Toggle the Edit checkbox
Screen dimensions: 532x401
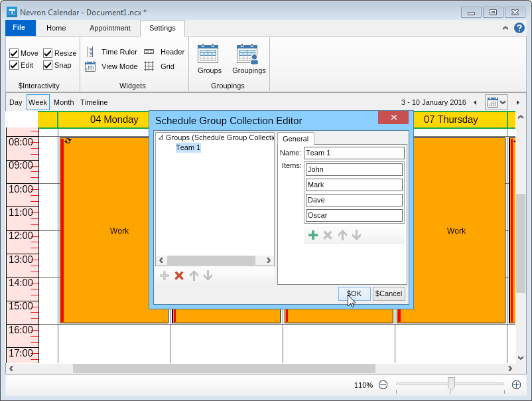(x=13, y=65)
